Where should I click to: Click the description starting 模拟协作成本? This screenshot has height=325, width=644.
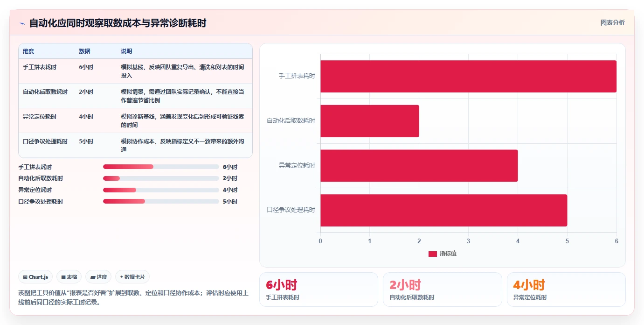pyautogui.click(x=182, y=146)
